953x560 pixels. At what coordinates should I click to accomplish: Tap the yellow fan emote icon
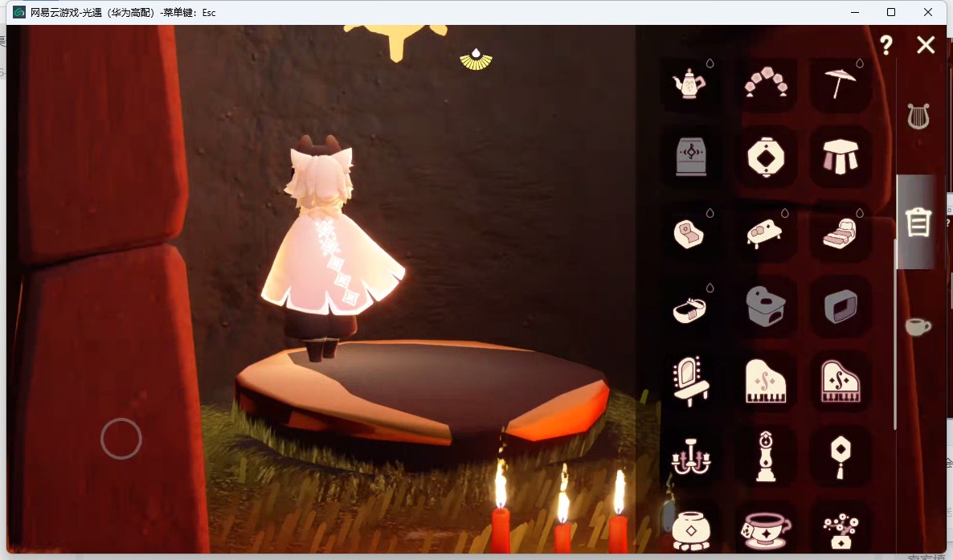pos(476,59)
